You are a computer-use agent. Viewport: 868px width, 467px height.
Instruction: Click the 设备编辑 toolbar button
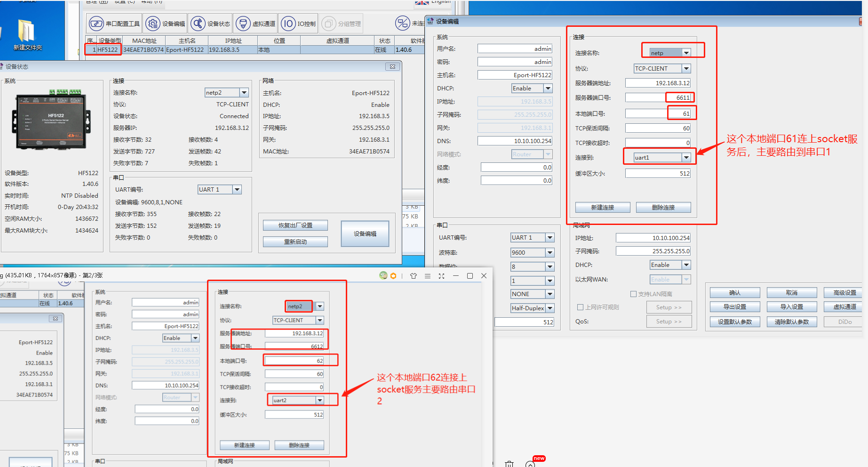pyautogui.click(x=165, y=24)
